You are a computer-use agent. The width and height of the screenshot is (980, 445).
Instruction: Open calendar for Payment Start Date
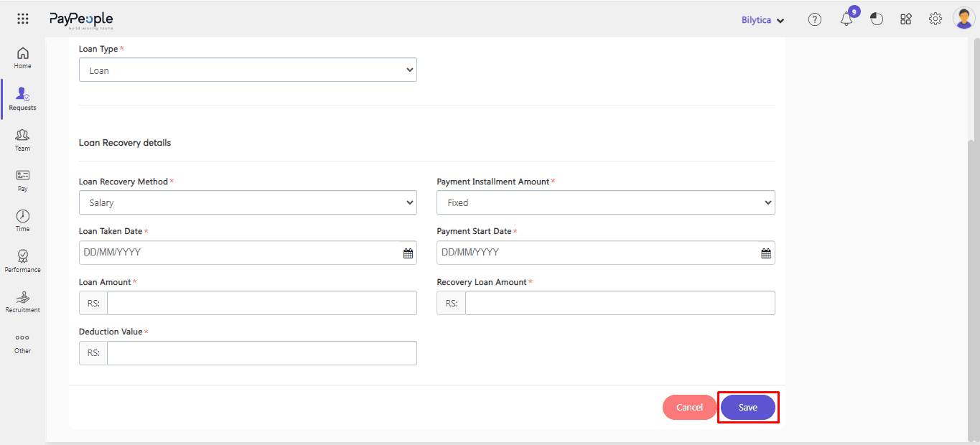click(x=766, y=253)
